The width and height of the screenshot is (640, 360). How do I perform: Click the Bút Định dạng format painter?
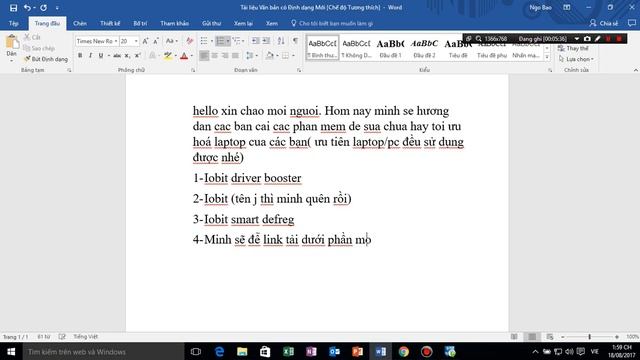[46, 59]
